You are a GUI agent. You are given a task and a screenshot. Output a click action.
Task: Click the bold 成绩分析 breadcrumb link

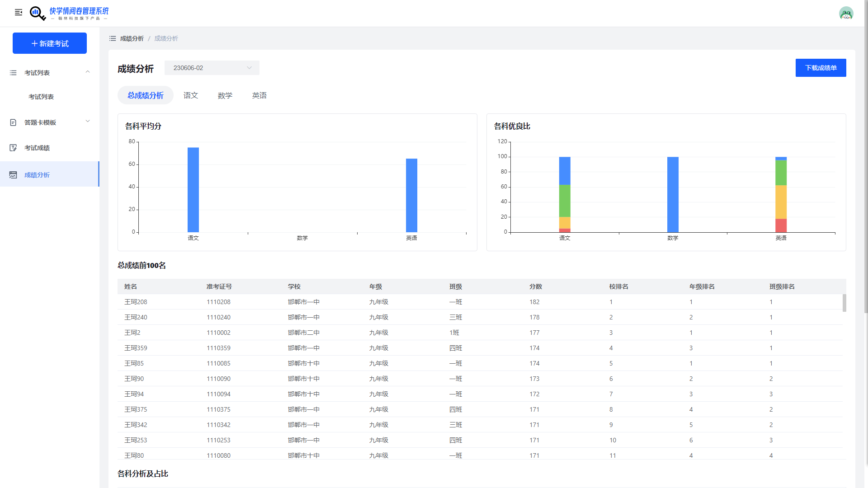click(x=132, y=38)
